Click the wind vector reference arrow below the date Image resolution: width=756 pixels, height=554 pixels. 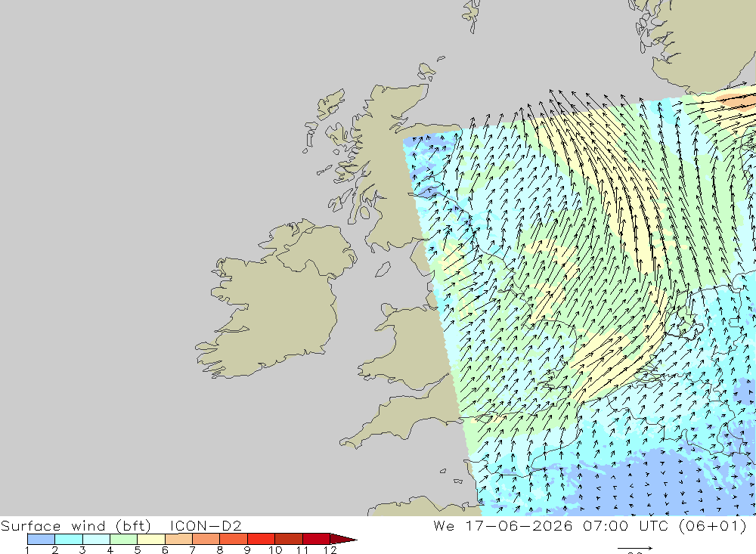coord(635,548)
